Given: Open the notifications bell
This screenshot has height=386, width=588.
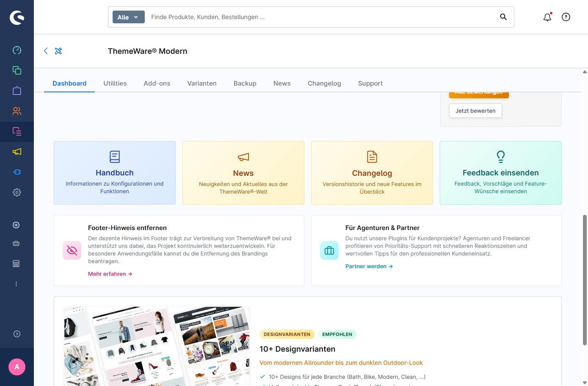Looking at the screenshot, I should tap(547, 17).
